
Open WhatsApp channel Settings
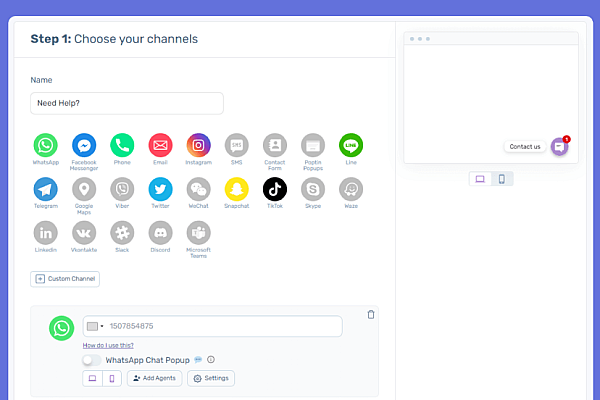(211, 379)
